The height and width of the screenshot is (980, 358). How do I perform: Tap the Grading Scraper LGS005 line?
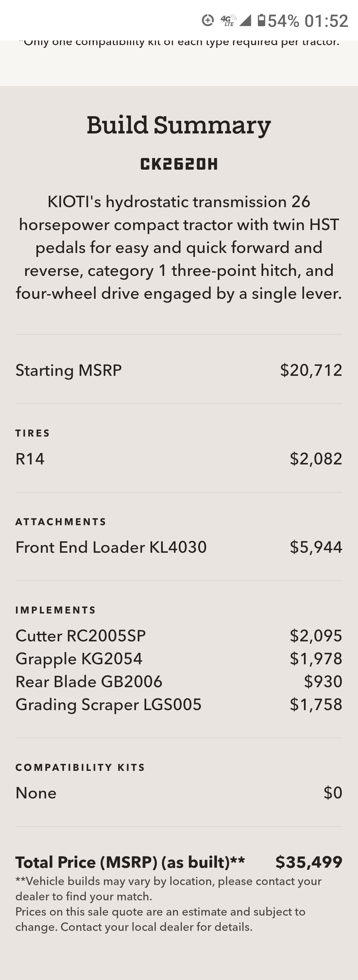(x=108, y=704)
